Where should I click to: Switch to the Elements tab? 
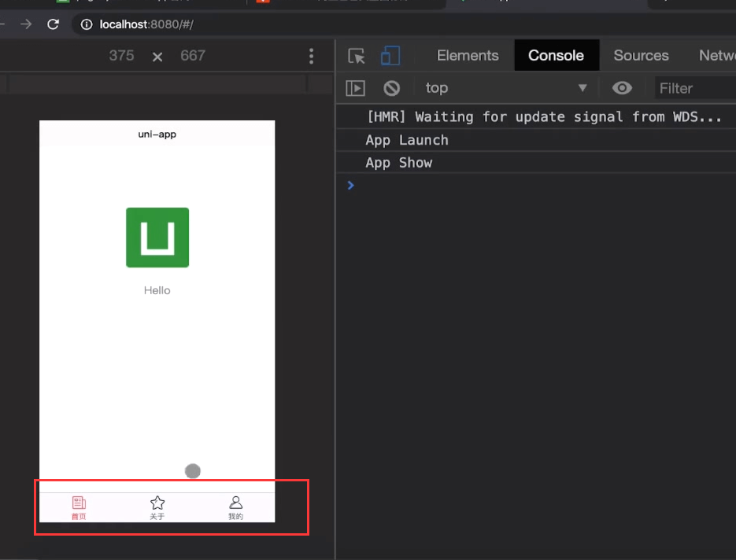(468, 55)
